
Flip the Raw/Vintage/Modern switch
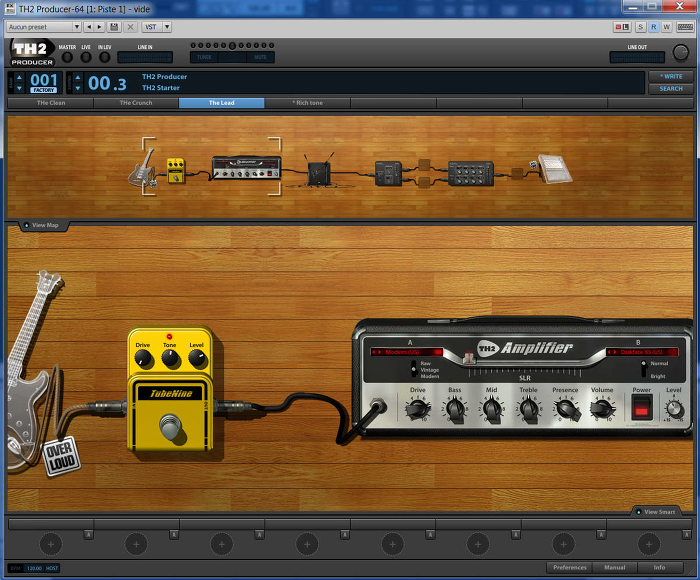pyautogui.click(x=414, y=369)
